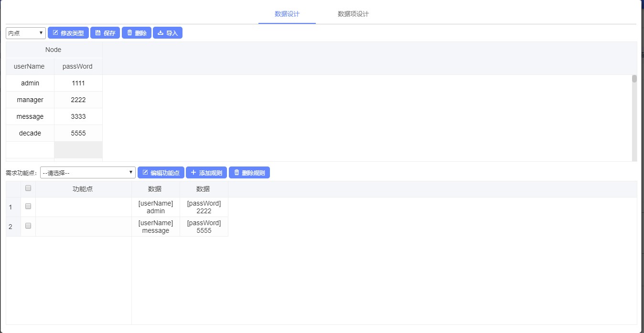Image resolution: width=644 pixels, height=333 pixels.
Task: Select the cell containing 5555 in Node table
Action: [78, 133]
